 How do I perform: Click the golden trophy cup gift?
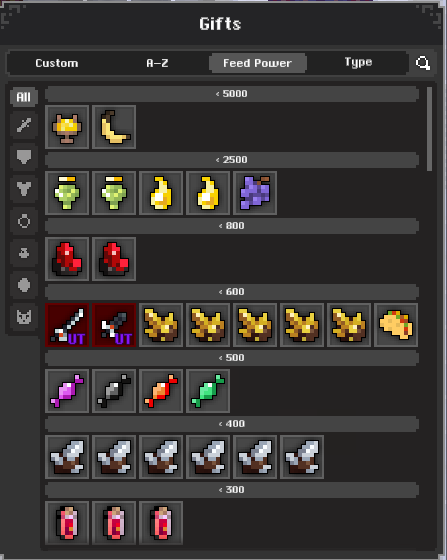(x=67, y=127)
